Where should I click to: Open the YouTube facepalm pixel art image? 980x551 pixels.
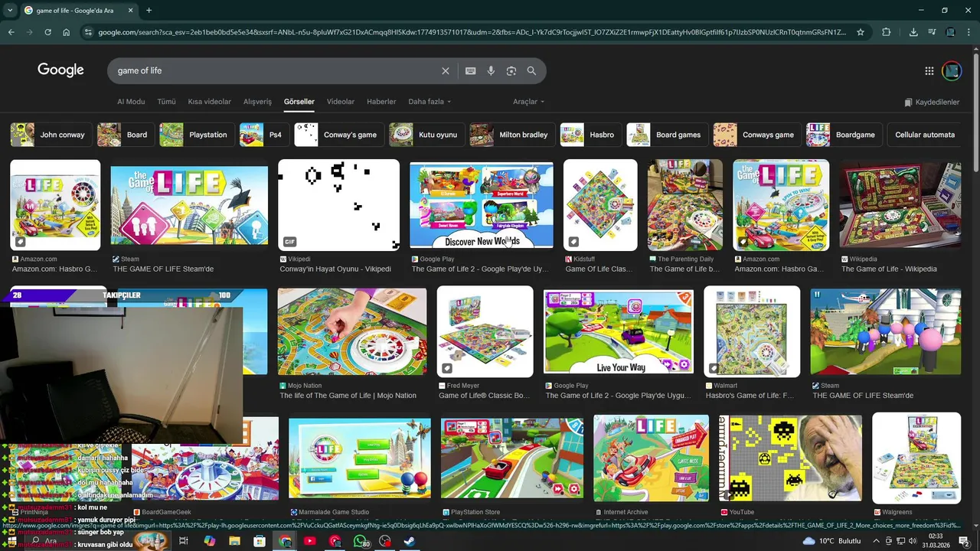791,458
